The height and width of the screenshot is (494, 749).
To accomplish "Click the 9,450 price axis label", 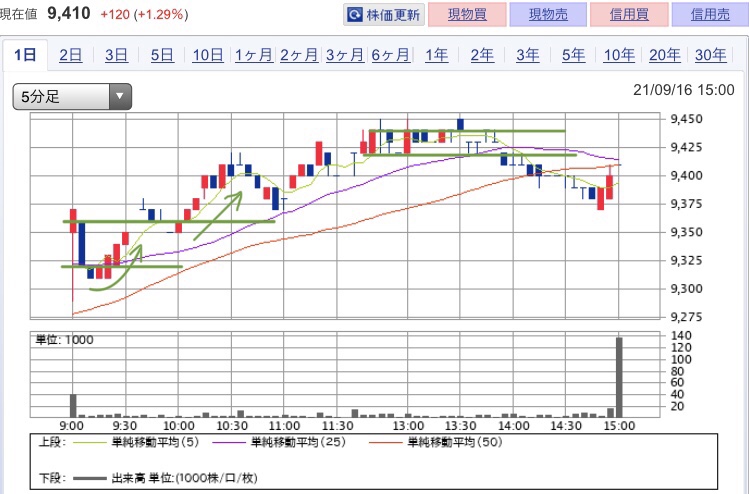I will click(686, 119).
